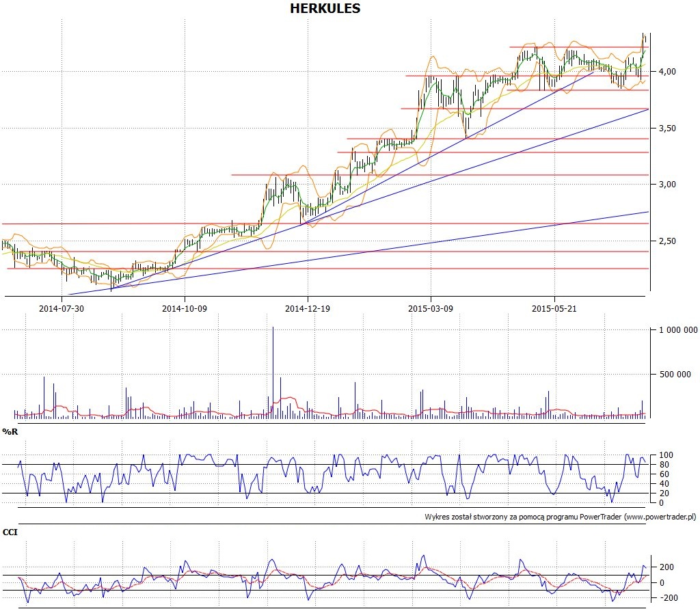The image size is (700, 609).
Task: Select the 2014-07-30 date label
Action: tap(61, 308)
